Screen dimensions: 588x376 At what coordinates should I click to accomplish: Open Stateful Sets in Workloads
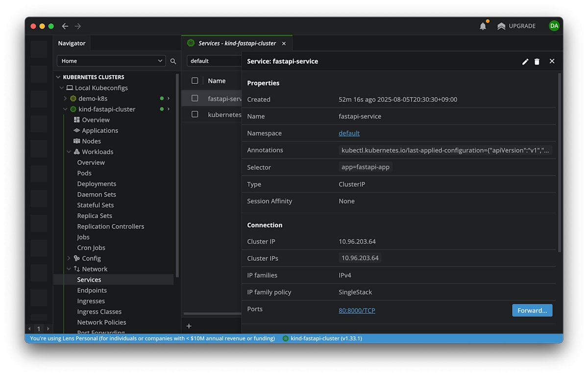(x=95, y=205)
